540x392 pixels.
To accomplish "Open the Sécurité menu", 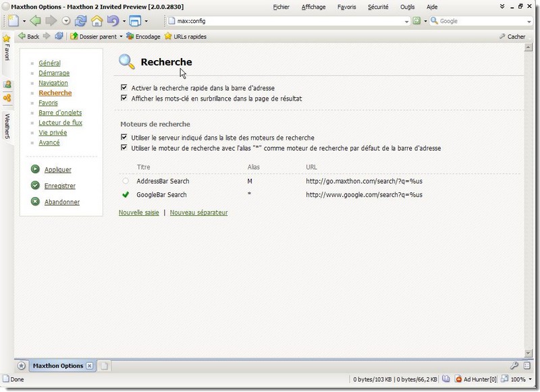I will click(378, 7).
